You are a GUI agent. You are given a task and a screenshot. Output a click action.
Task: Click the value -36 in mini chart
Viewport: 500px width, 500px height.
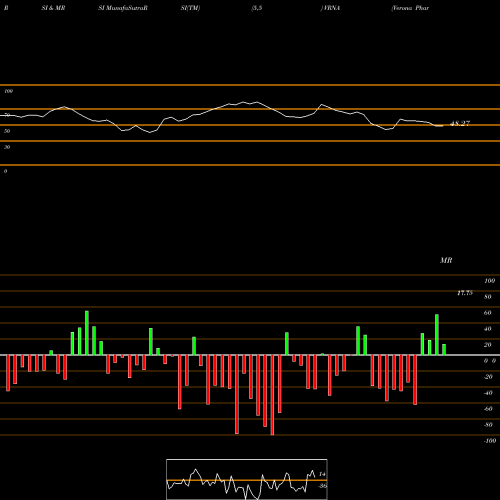(322, 486)
